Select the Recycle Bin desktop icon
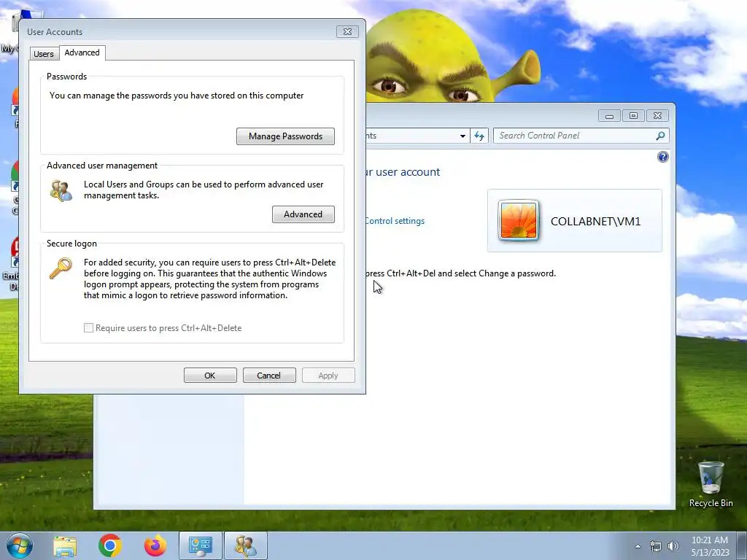The height and width of the screenshot is (560, 747). 711,484
